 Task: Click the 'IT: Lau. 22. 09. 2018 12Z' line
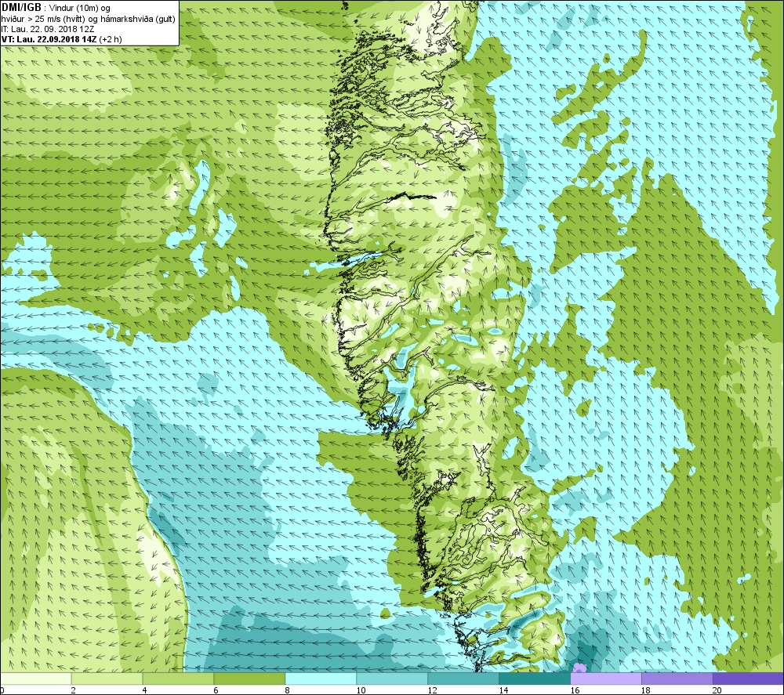tap(48, 29)
